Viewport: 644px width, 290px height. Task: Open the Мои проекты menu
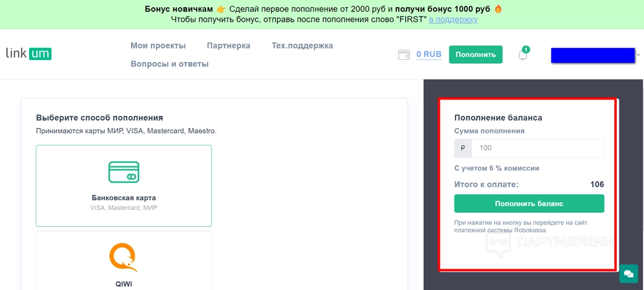[158, 46]
